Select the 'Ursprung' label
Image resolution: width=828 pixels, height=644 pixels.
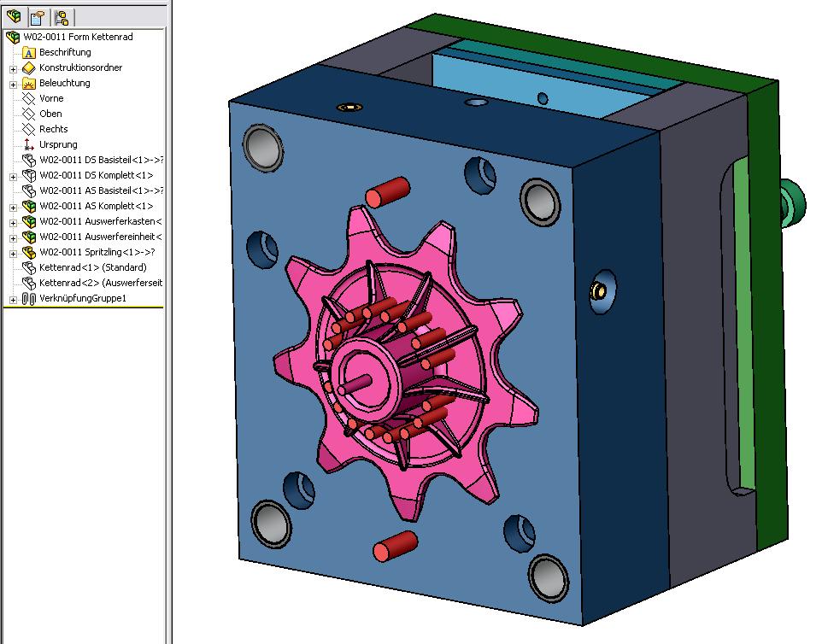(x=58, y=144)
